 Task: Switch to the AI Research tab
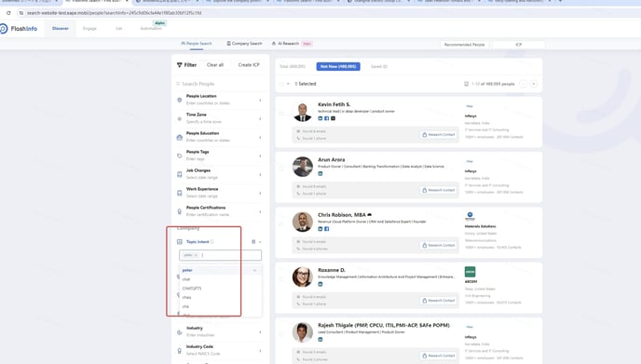click(x=292, y=44)
